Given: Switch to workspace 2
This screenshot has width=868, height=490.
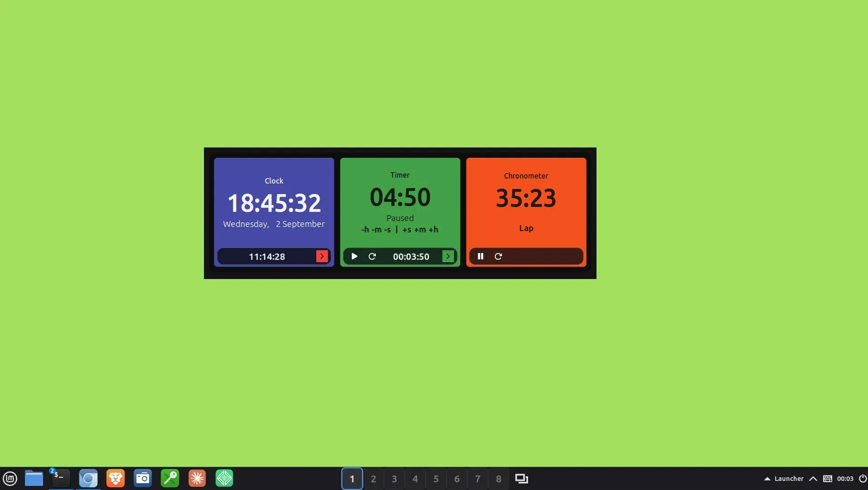Looking at the screenshot, I should [373, 479].
